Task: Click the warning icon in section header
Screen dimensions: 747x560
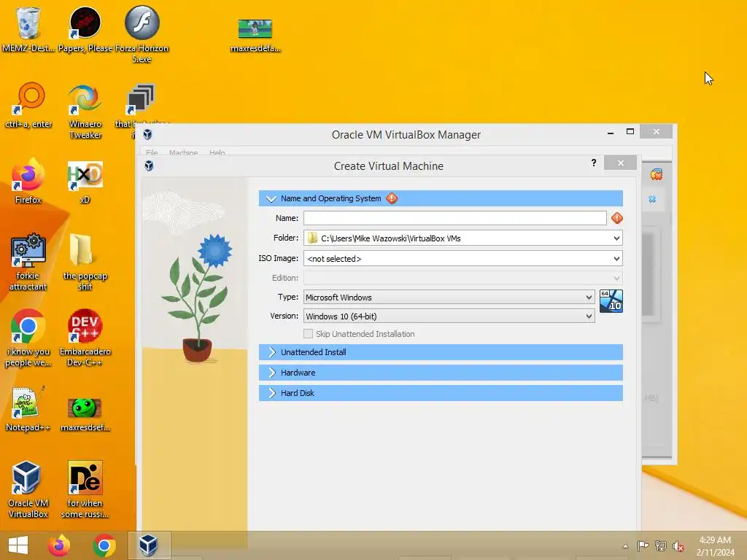Action: click(392, 198)
